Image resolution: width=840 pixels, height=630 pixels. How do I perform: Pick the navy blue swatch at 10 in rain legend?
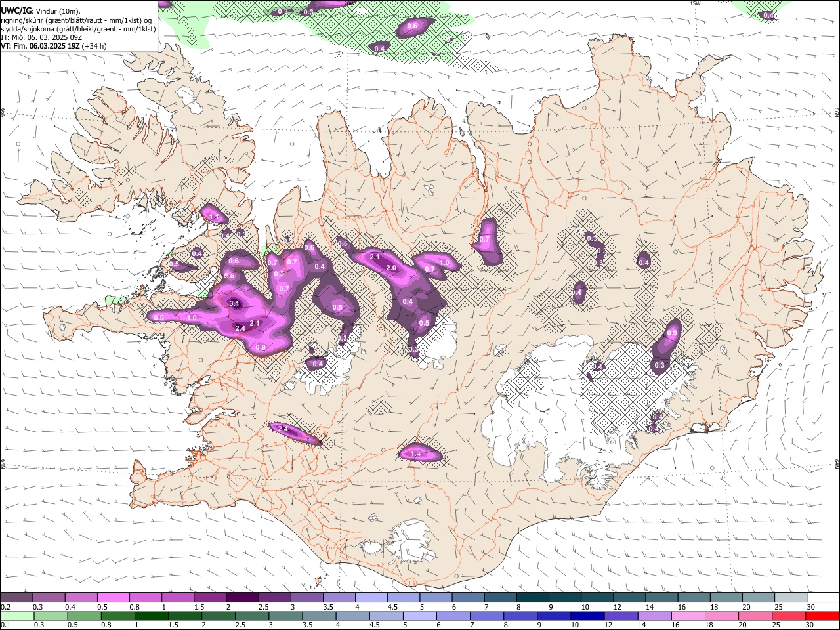click(x=586, y=616)
